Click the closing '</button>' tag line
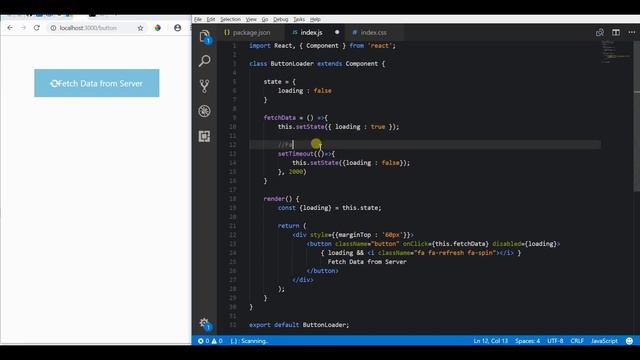640x360 pixels. pos(322,271)
